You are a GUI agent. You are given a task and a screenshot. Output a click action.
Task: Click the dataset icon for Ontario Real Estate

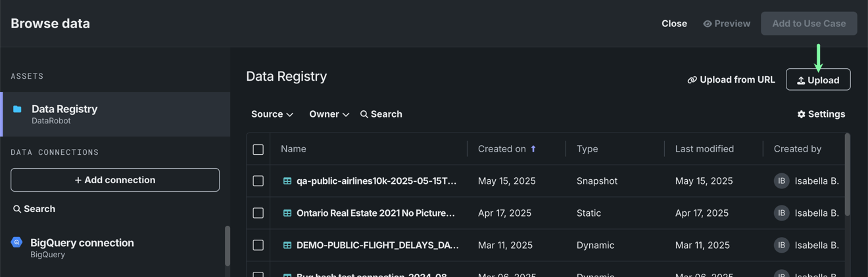tap(287, 213)
